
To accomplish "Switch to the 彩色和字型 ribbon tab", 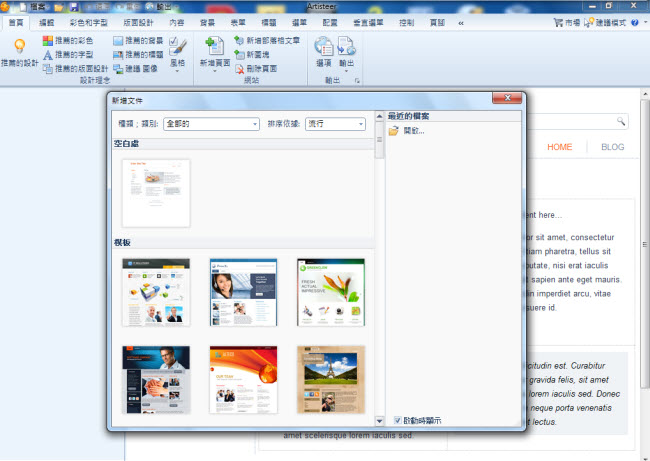I will click(x=90, y=21).
